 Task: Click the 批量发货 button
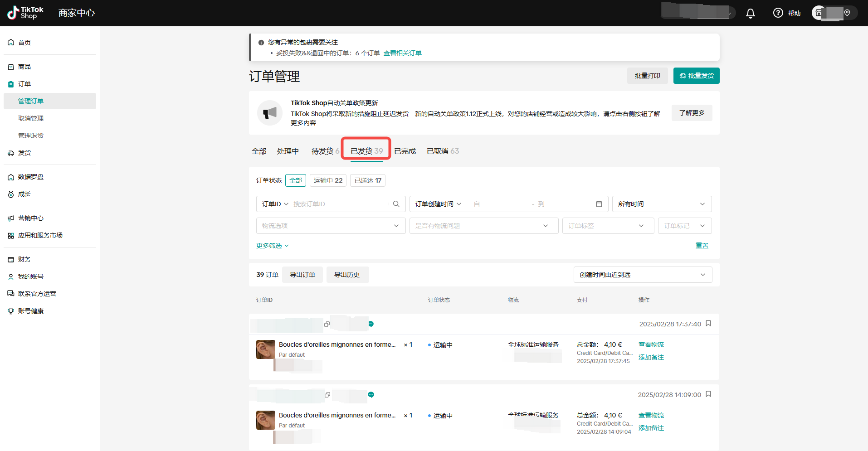pos(696,76)
